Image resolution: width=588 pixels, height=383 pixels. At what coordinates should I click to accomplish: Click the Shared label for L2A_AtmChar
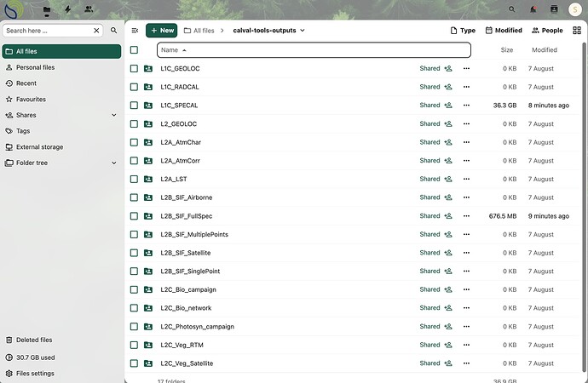tap(429, 142)
